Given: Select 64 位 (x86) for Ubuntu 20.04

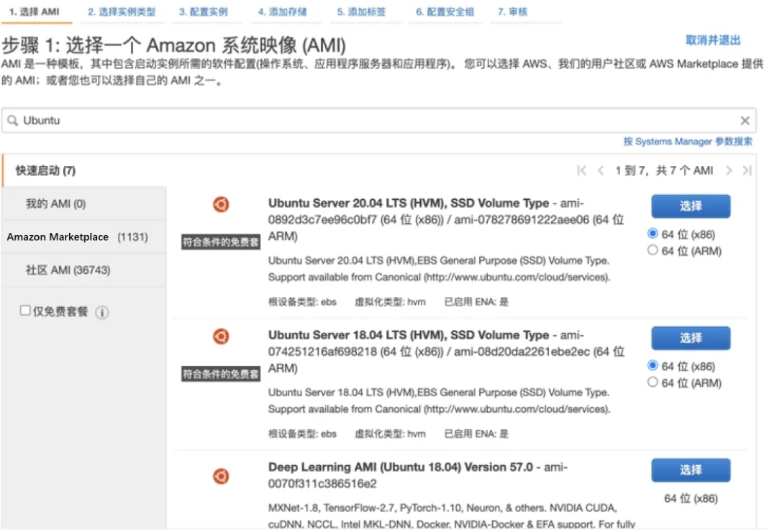Looking at the screenshot, I should coord(653,234).
